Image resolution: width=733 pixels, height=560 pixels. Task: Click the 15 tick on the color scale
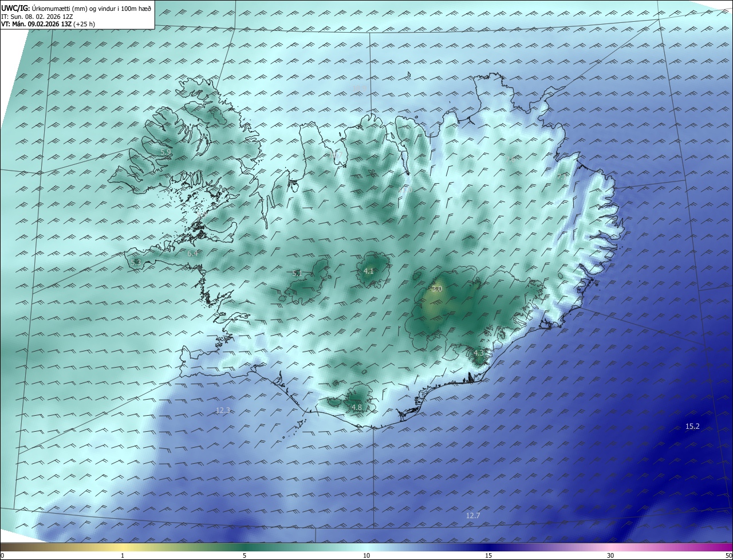488,555
